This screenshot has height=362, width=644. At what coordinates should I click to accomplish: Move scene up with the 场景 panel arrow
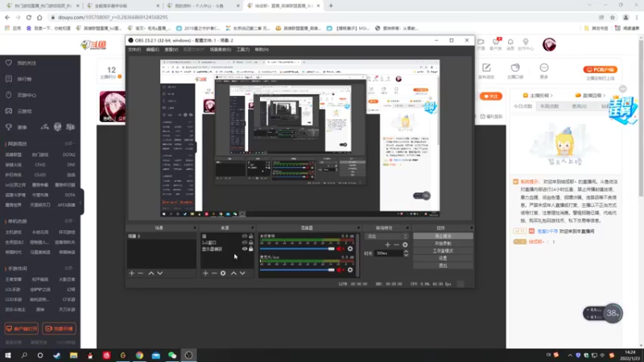[151, 274]
